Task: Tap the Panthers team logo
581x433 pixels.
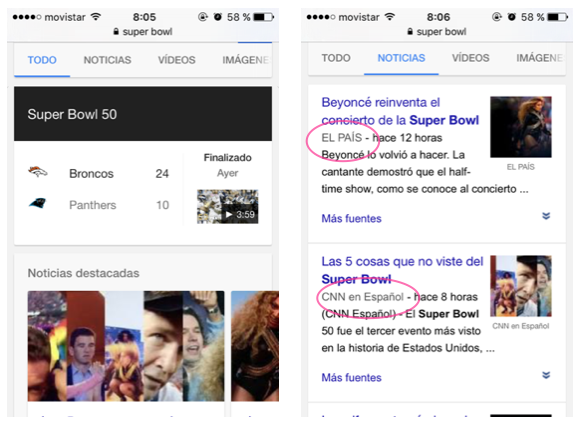Action: tap(37, 203)
